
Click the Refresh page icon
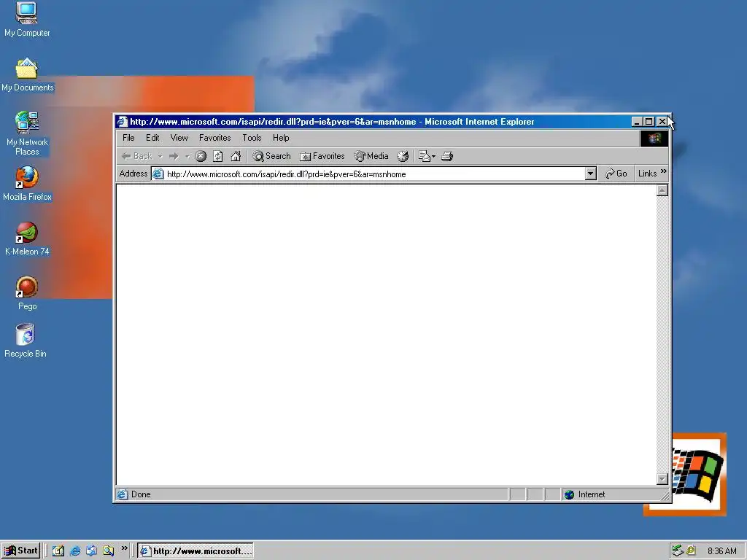(x=217, y=156)
